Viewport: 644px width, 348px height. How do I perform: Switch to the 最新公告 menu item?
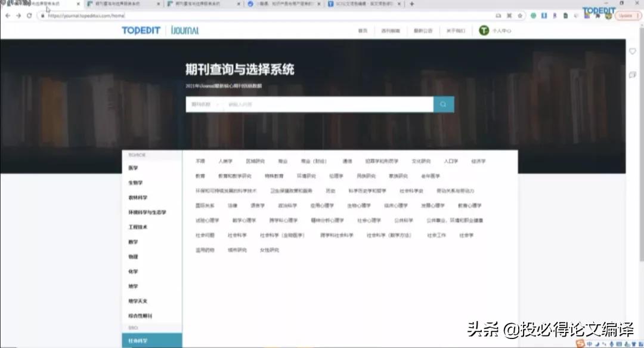(x=424, y=30)
